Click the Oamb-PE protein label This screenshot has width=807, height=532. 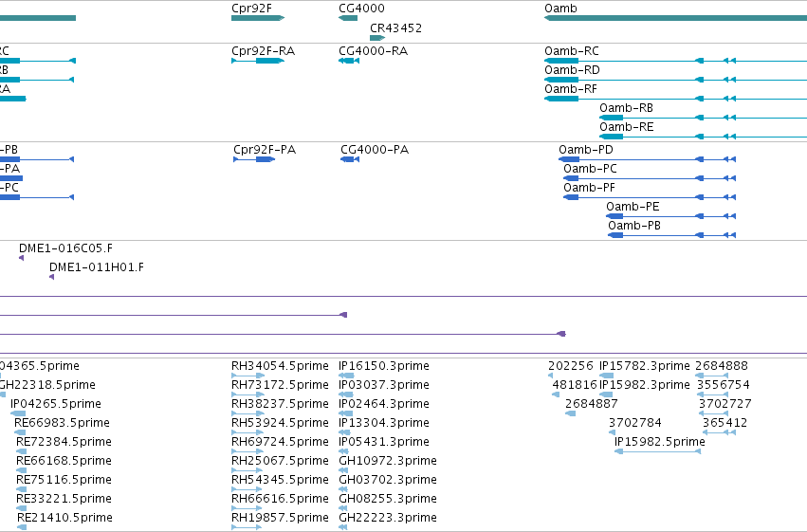coord(633,207)
